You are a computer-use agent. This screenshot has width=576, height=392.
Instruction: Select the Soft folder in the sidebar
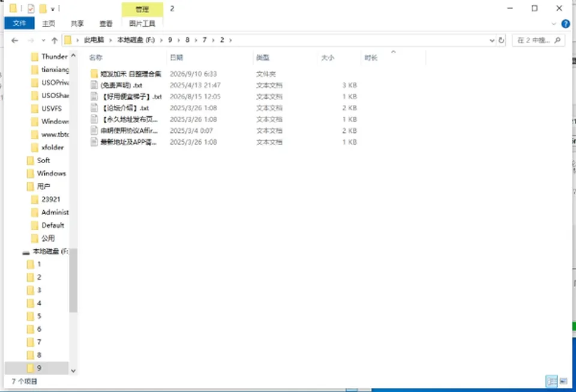38,161
